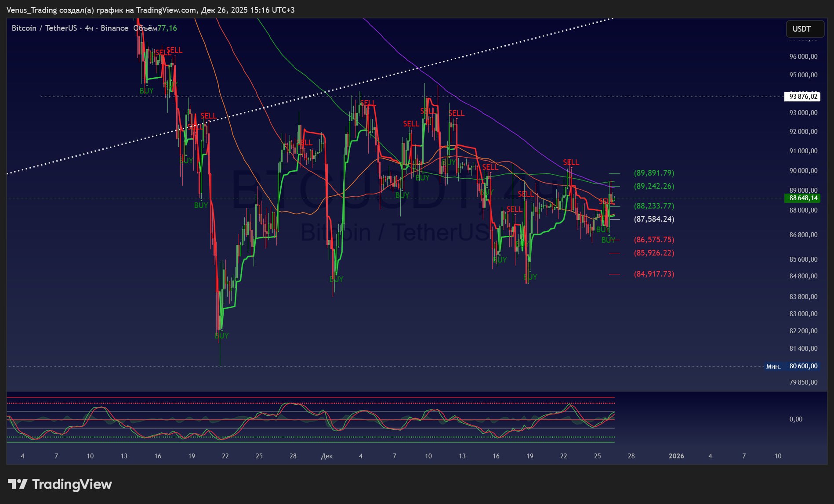
Task: Click the green 88 648,14 current price tag
Action: pyautogui.click(x=802, y=198)
